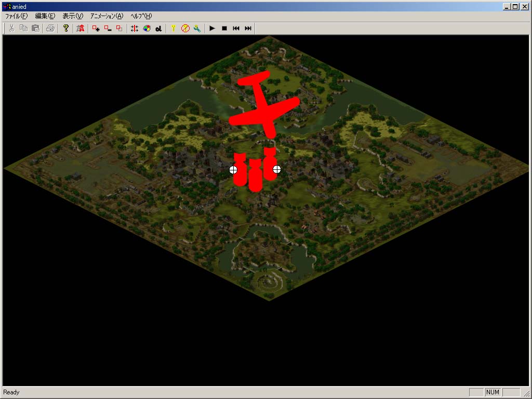Screen dimensions: 532x399
Task: Open help with the yellow question mark icon
Action: point(66,28)
